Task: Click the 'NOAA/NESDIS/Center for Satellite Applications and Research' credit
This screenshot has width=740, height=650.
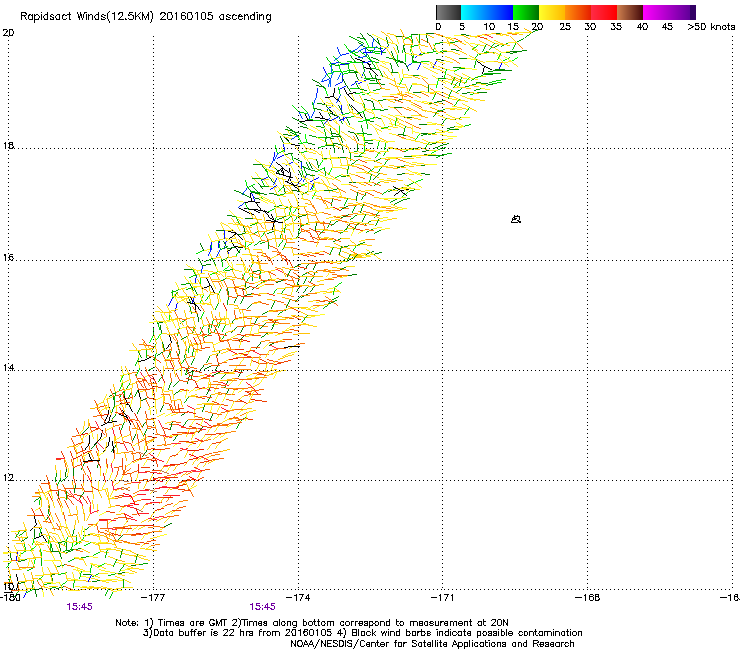Action: (x=432, y=644)
